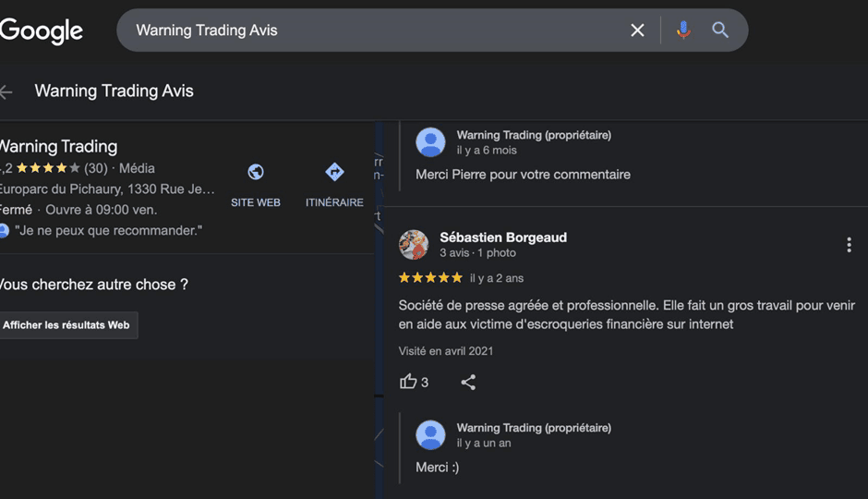Open Sébastien Borgeaud's profile picture
The image size is (868, 499).
pos(414,244)
